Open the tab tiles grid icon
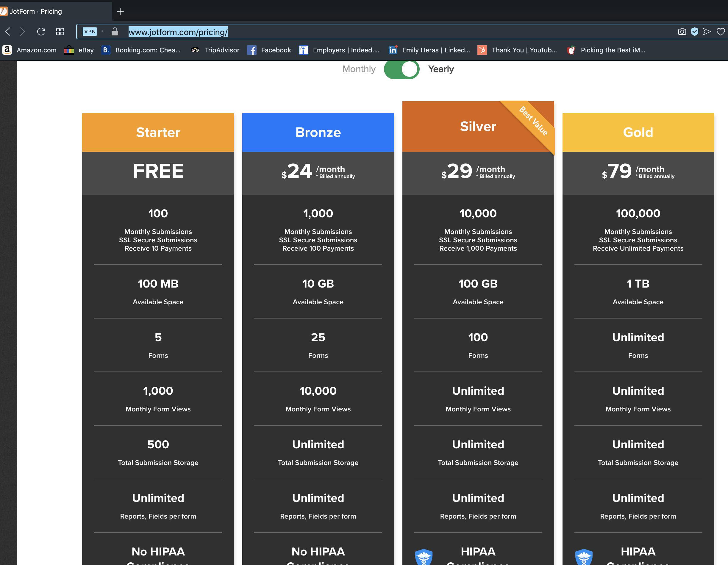The height and width of the screenshot is (565, 728). pyautogui.click(x=60, y=32)
